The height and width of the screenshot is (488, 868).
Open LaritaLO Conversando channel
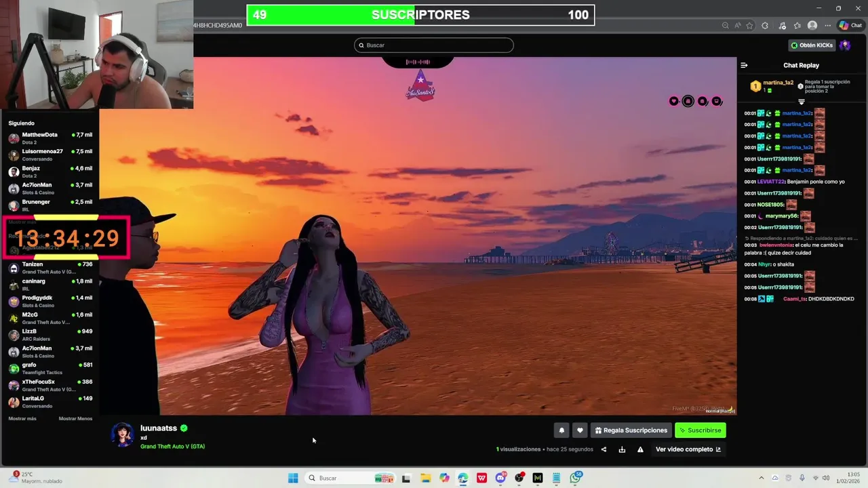click(x=50, y=402)
